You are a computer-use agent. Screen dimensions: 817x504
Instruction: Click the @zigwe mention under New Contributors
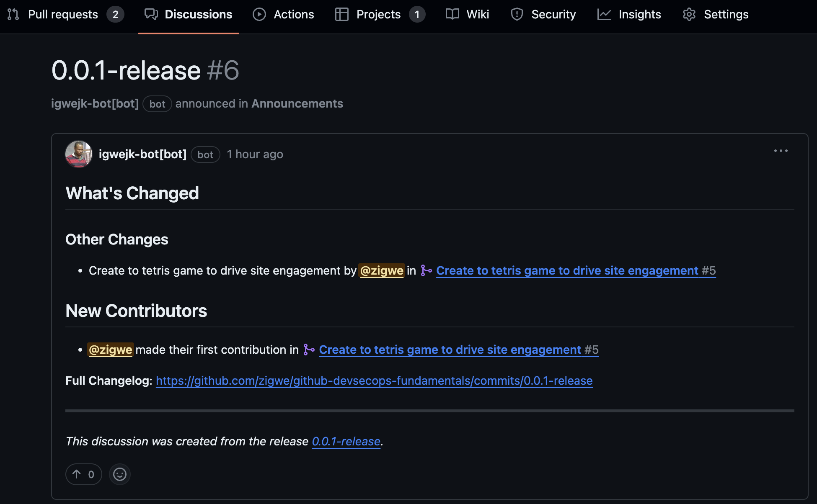point(111,350)
